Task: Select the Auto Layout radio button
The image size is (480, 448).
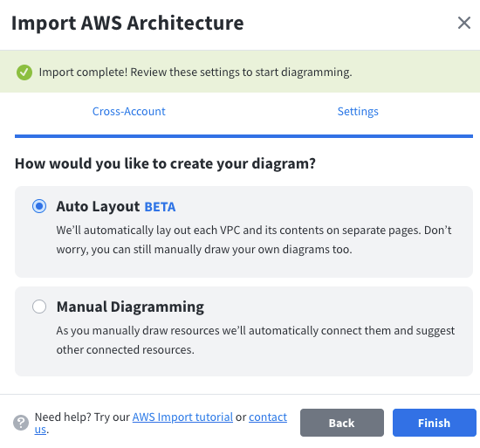Action: click(x=39, y=206)
